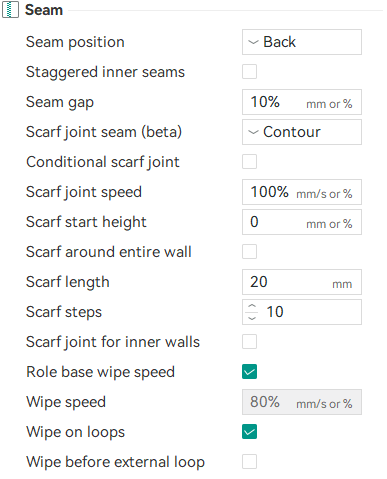Expand the Scarf joint seam Contour dropdown
This screenshot has width=387, height=479.
tap(302, 132)
